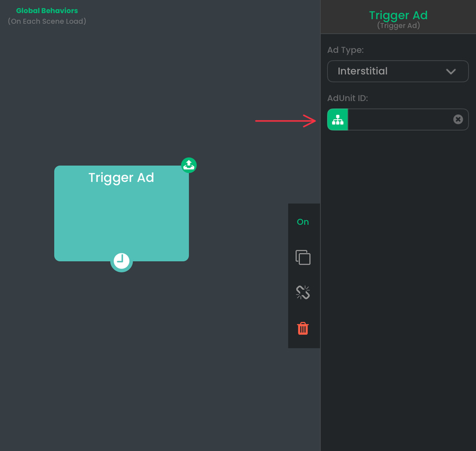Open the Ad Type Interstitial dropdown
The image size is (476, 451).
[397, 71]
